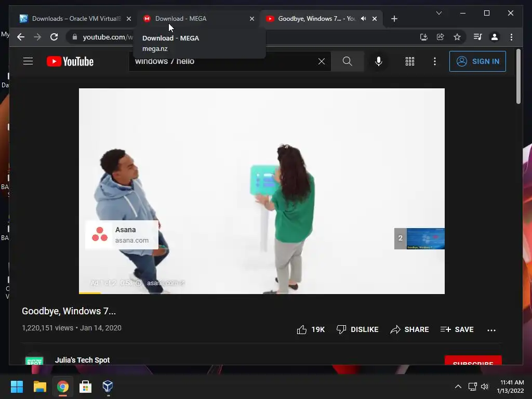532x399 pixels.
Task: Open the YouTube guide hamburger menu
Action: click(x=28, y=61)
